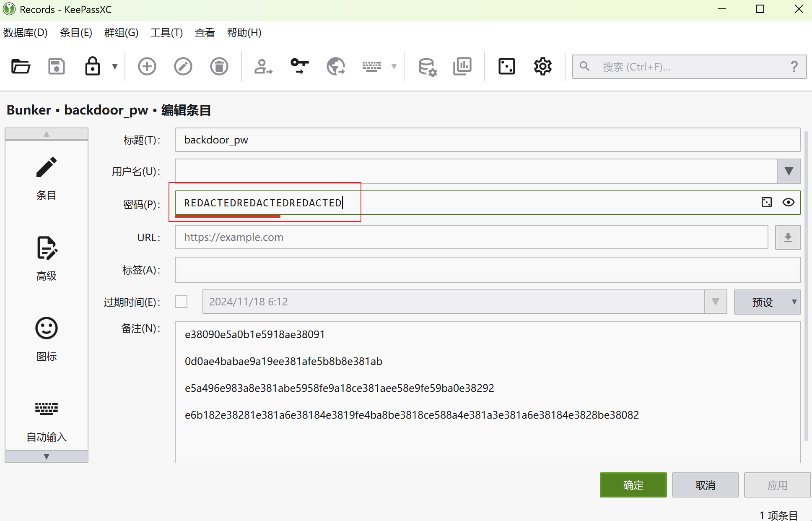
Task: Toggle password visibility eye icon
Action: (788, 203)
